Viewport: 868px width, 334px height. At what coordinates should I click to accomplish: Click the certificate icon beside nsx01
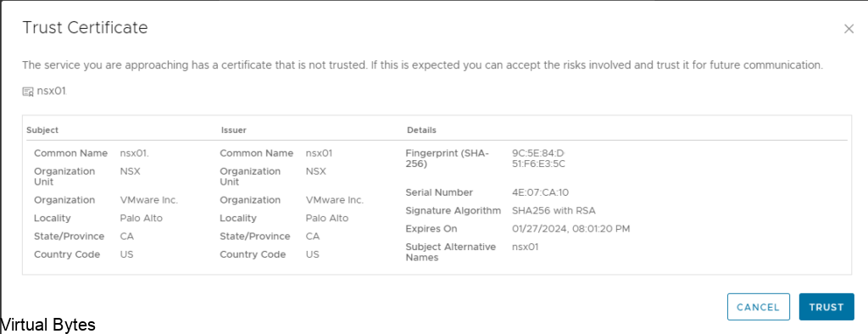click(x=28, y=92)
